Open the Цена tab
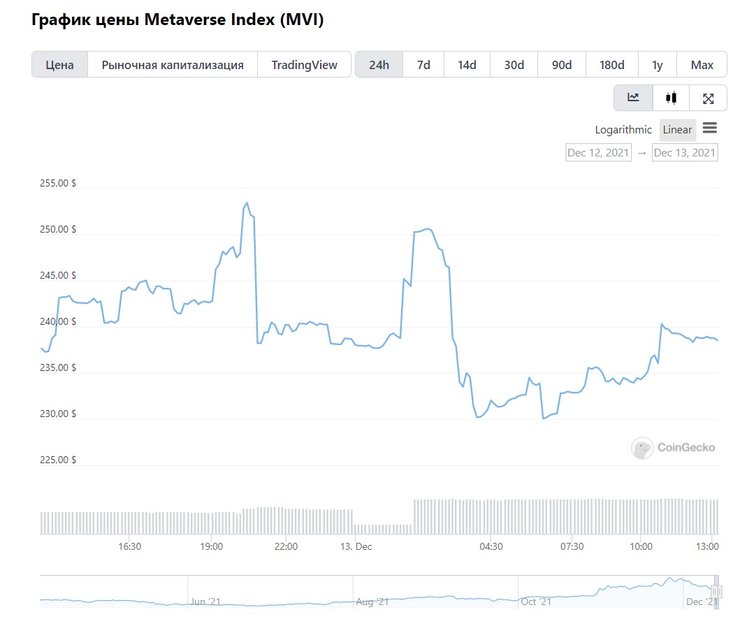740x628 pixels. pyautogui.click(x=60, y=65)
